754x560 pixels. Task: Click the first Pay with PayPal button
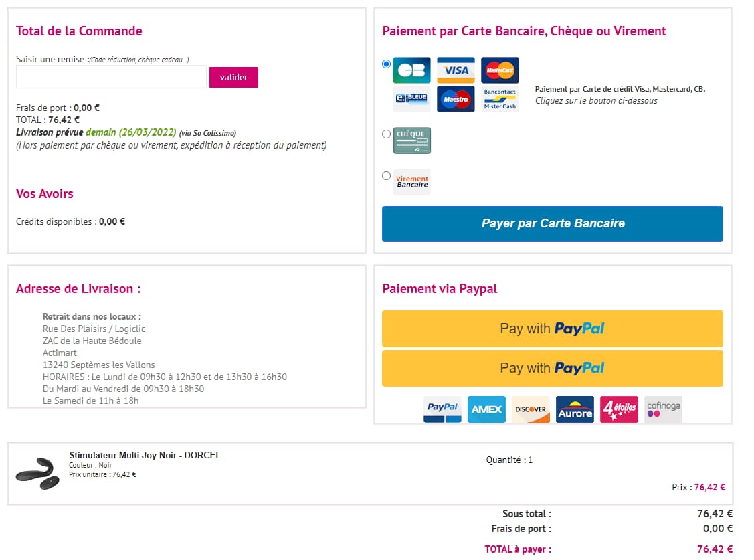click(552, 329)
